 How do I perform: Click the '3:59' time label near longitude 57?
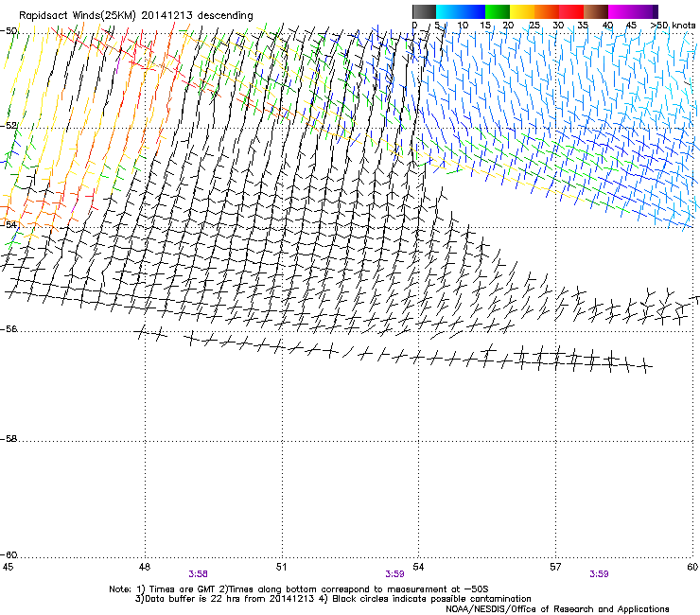click(599, 574)
